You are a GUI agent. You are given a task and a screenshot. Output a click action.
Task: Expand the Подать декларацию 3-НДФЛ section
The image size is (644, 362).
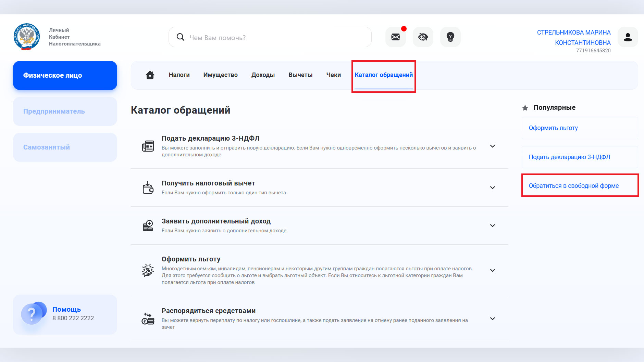coord(492,146)
